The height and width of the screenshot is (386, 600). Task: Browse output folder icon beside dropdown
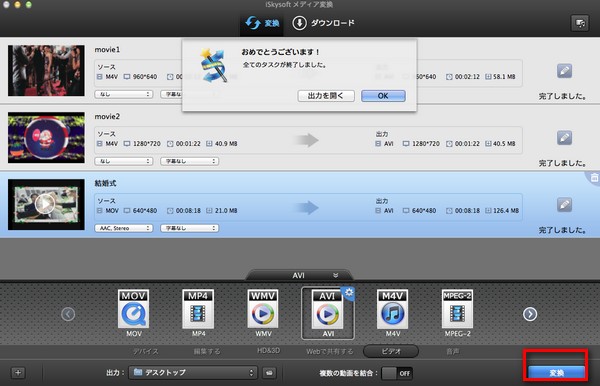coord(269,373)
